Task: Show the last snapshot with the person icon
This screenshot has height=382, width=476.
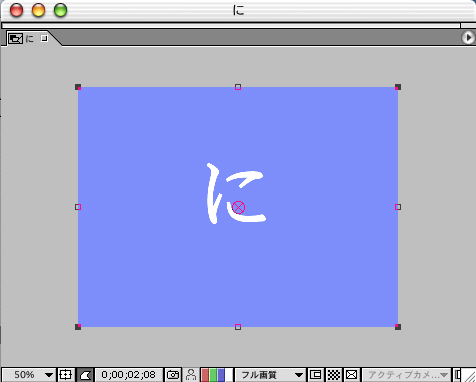Action: [191, 375]
